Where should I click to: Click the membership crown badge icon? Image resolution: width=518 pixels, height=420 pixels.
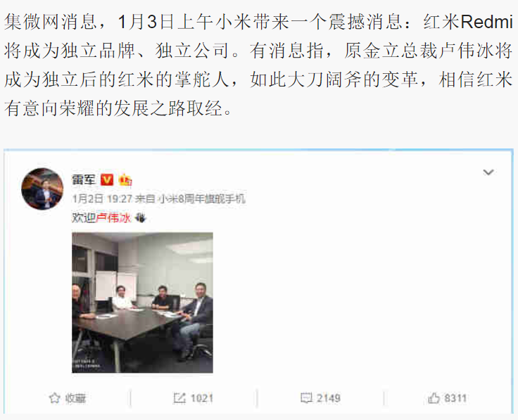125,179
